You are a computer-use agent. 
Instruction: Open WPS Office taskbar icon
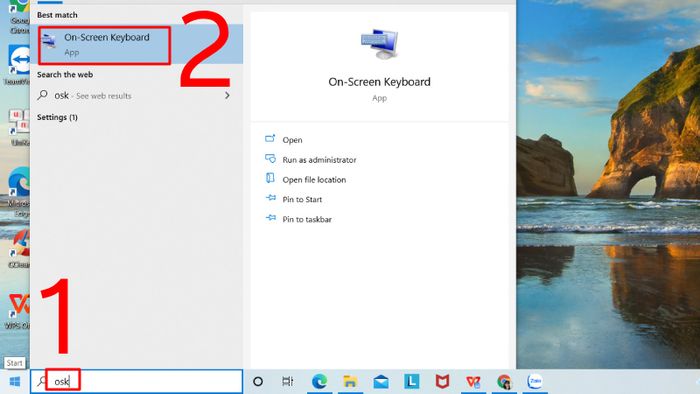[x=473, y=382]
